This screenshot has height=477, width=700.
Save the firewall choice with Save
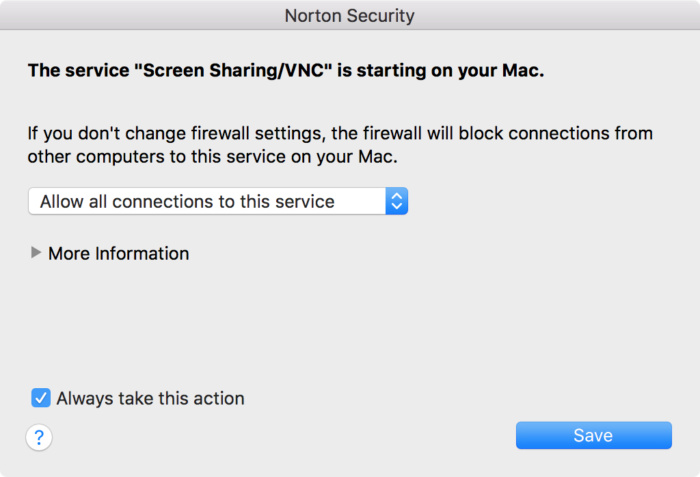pos(593,435)
